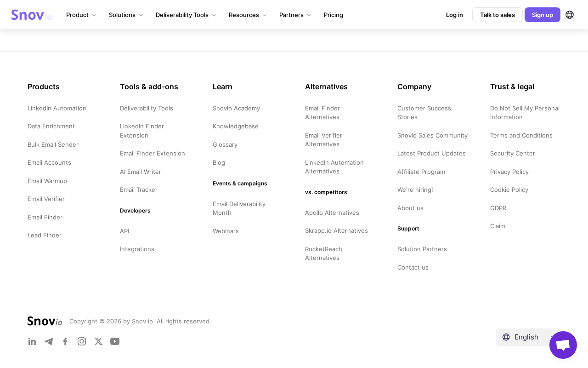This screenshot has height=368, width=588.
Task: Open the Email Warmup link
Action: [x=47, y=181]
